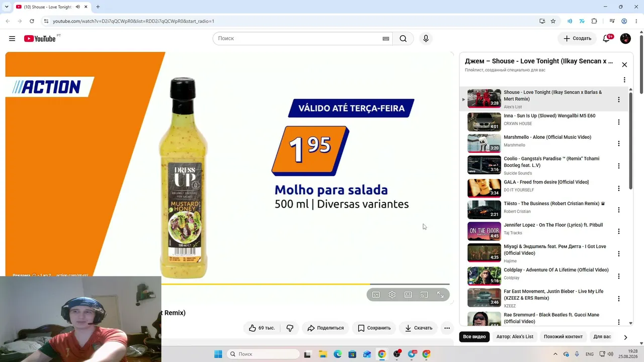This screenshot has width=644, height=362.
Task: Select the Все видео chip
Action: [474, 337]
